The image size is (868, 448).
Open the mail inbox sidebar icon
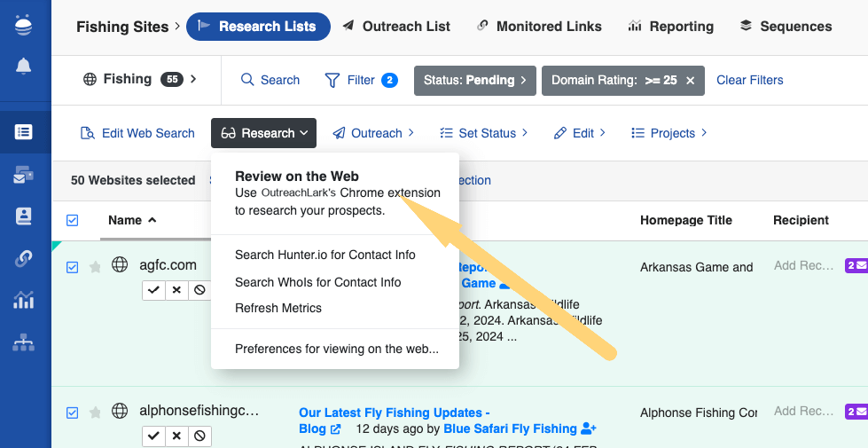[23, 175]
